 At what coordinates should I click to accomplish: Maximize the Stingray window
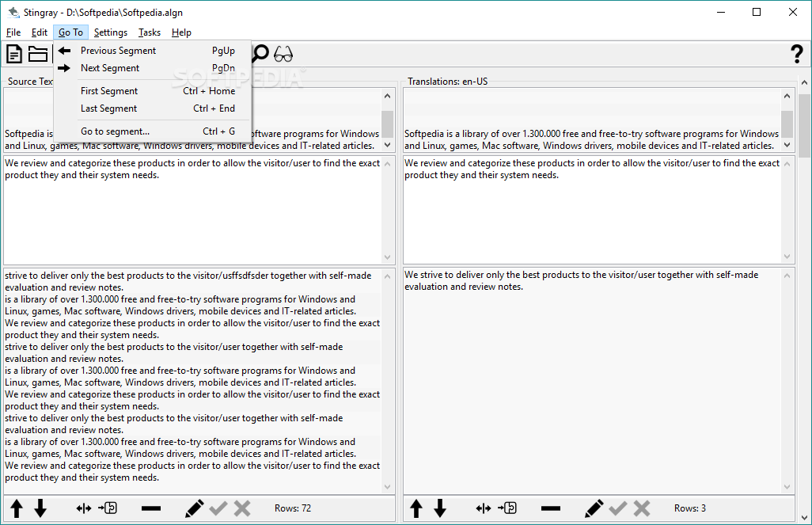(x=757, y=12)
